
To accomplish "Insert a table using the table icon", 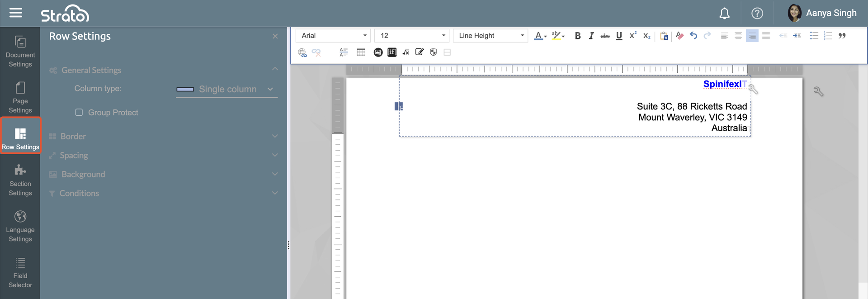I will point(361,52).
